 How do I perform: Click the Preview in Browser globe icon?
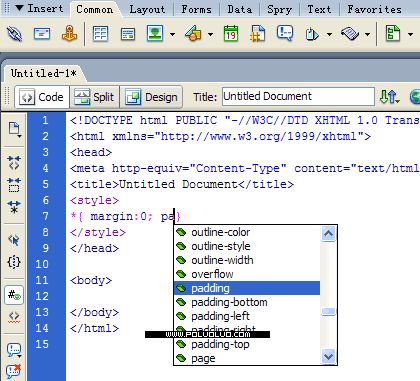pyautogui.click(x=415, y=97)
